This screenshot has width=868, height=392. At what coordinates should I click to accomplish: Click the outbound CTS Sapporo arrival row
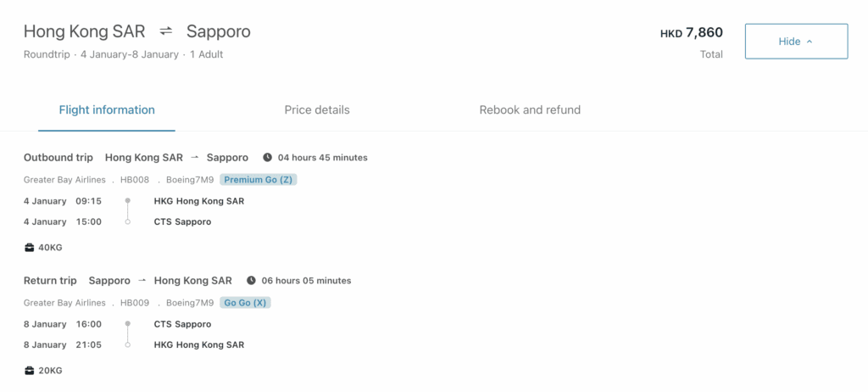pos(182,222)
